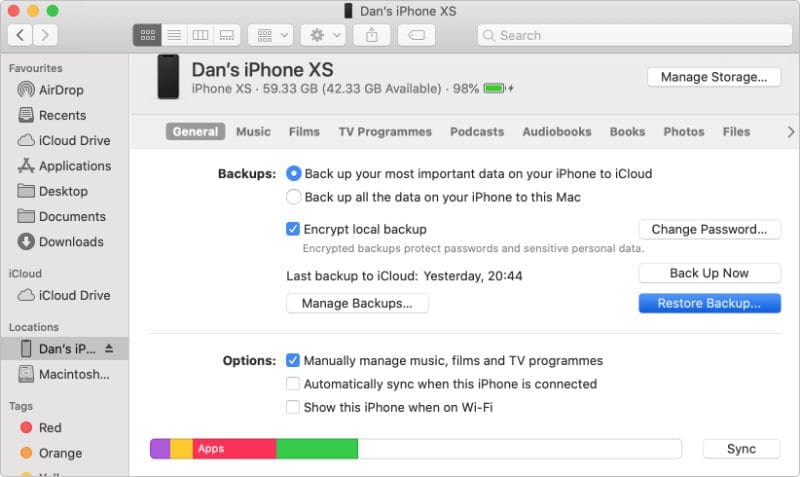The image size is (800, 477).
Task: Open the Action gear dropdown menu
Action: 324,35
